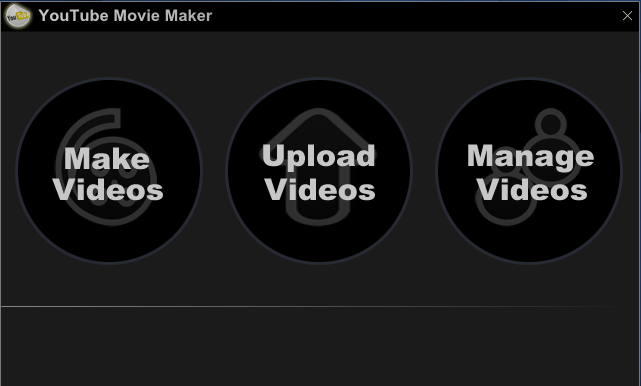Open the Upload Videos circle button
Image resolution: width=641 pixels, height=386 pixels.
coord(319,171)
